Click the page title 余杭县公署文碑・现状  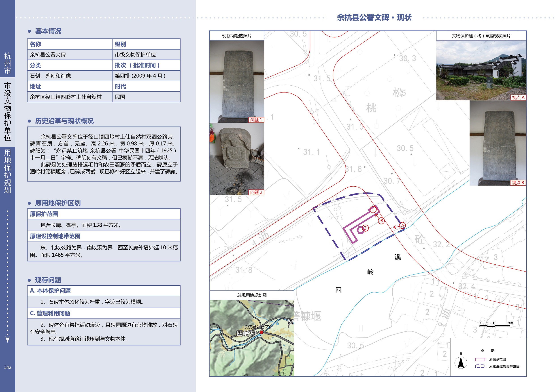(374, 17)
